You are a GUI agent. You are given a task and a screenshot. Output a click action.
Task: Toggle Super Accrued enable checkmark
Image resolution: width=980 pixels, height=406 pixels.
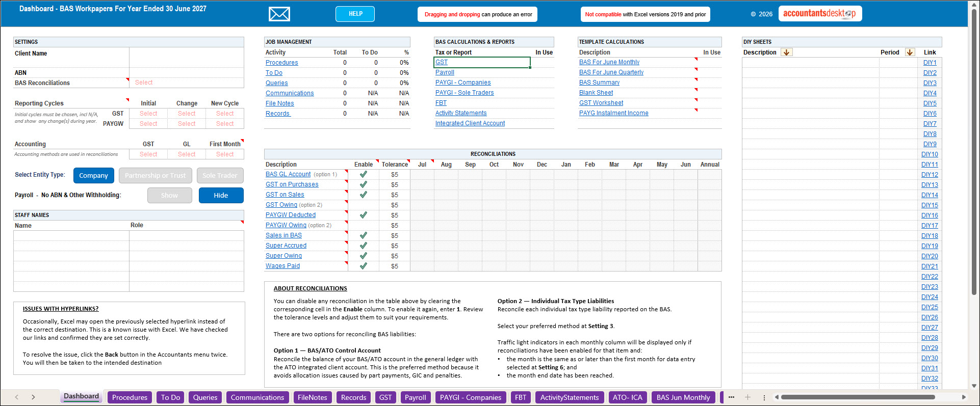pyautogui.click(x=364, y=246)
